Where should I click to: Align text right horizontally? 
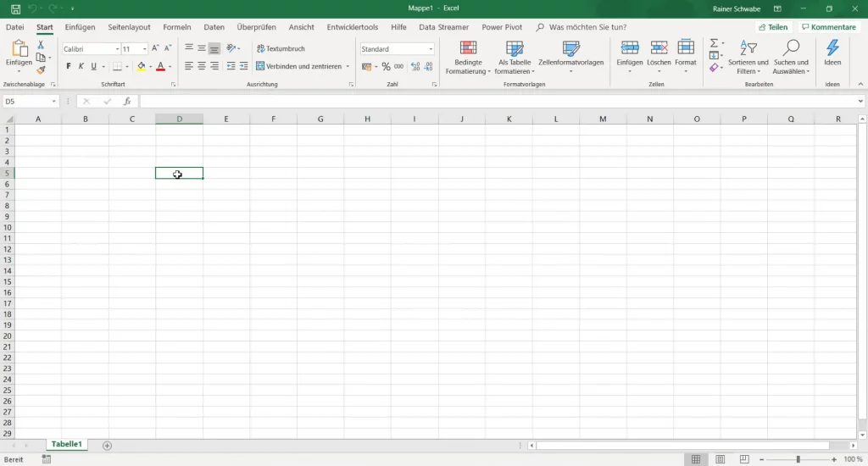pyautogui.click(x=214, y=66)
